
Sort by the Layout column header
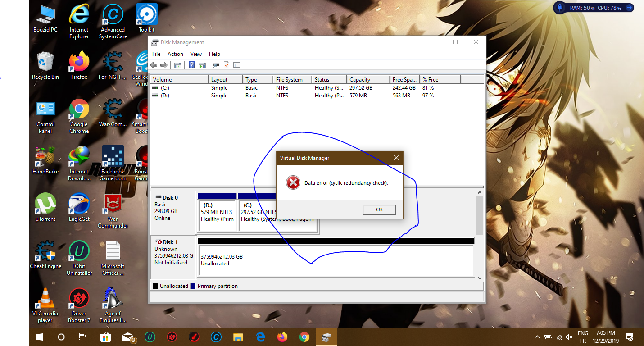coord(226,80)
